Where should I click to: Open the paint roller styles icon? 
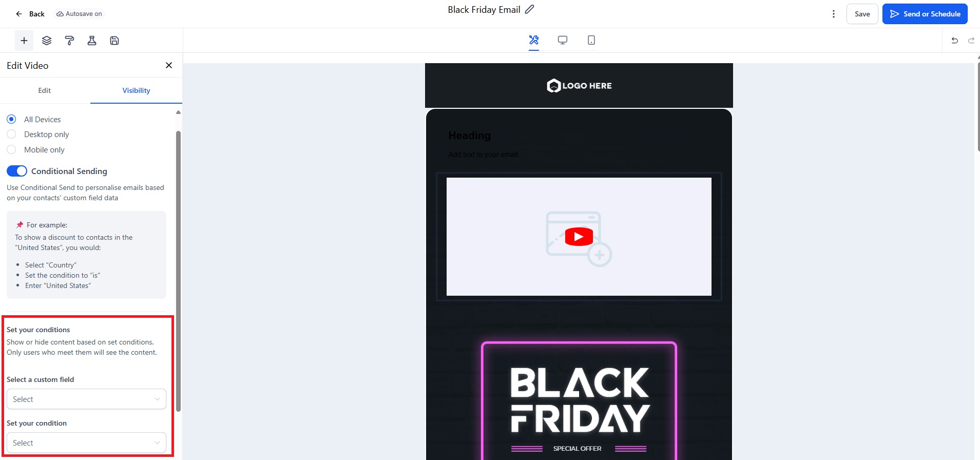[69, 41]
